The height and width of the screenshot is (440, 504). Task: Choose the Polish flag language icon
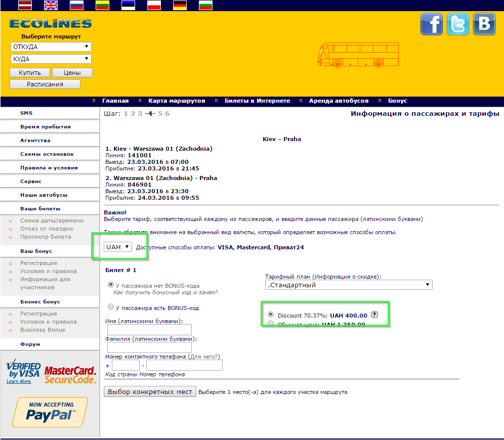154,6
